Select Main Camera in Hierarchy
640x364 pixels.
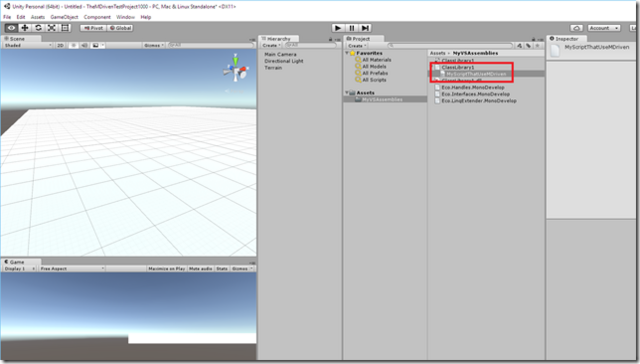tap(280, 54)
